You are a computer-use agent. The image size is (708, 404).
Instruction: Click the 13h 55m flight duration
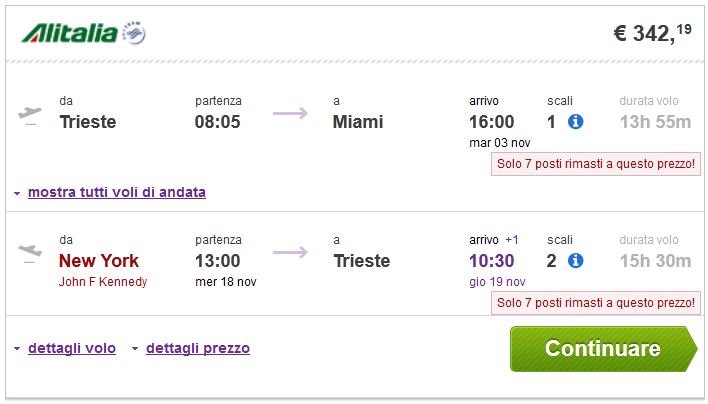pyautogui.click(x=655, y=122)
